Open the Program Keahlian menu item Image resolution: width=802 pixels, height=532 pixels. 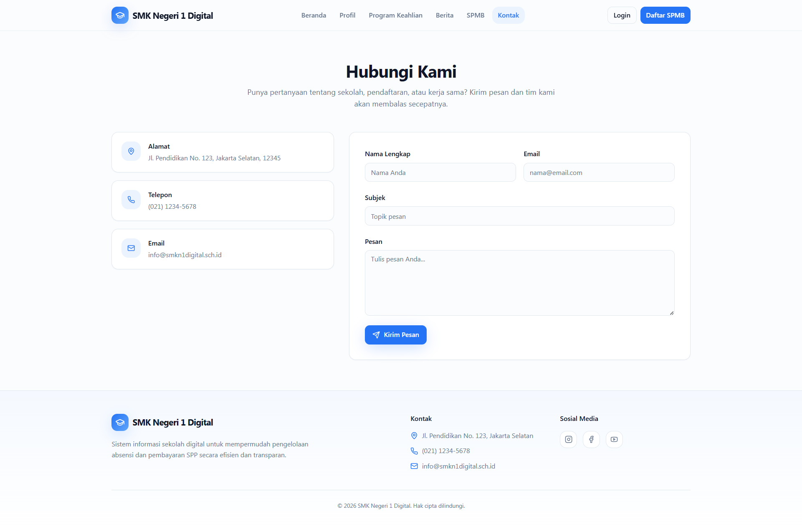point(395,15)
